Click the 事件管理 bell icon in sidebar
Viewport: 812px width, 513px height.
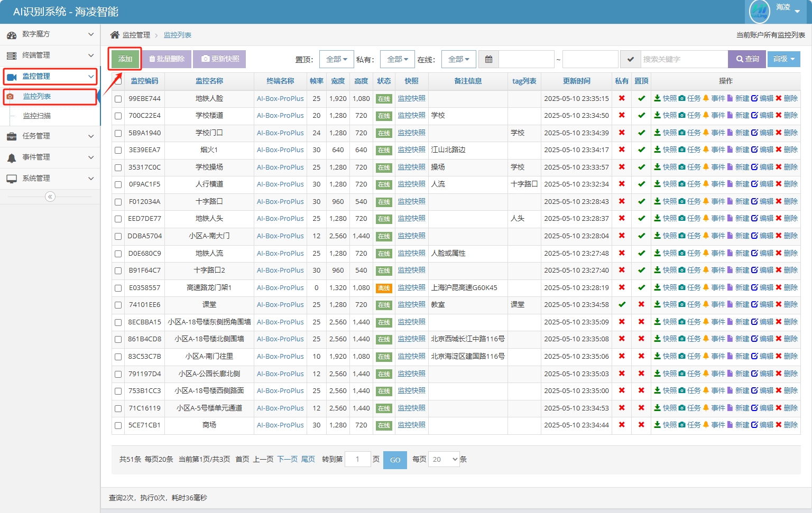[12, 158]
